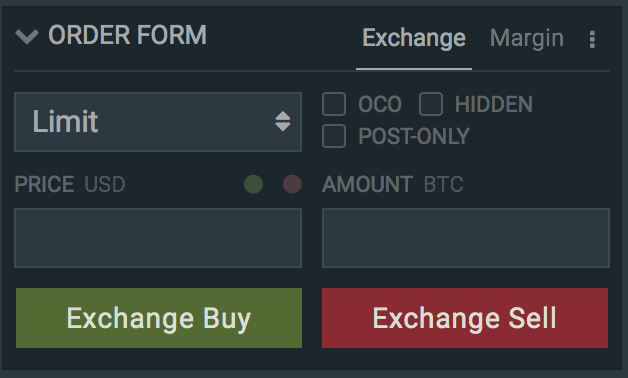Click the POST-ONLY label text

coord(414,137)
